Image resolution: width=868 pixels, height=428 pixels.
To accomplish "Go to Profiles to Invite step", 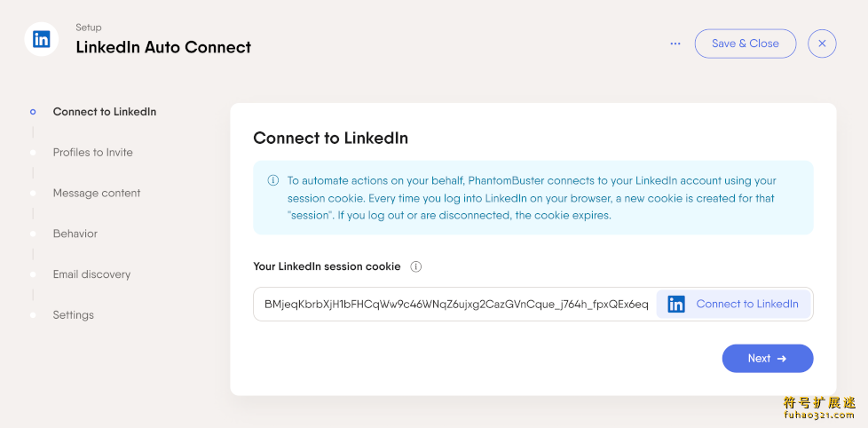I will pyautogui.click(x=92, y=152).
